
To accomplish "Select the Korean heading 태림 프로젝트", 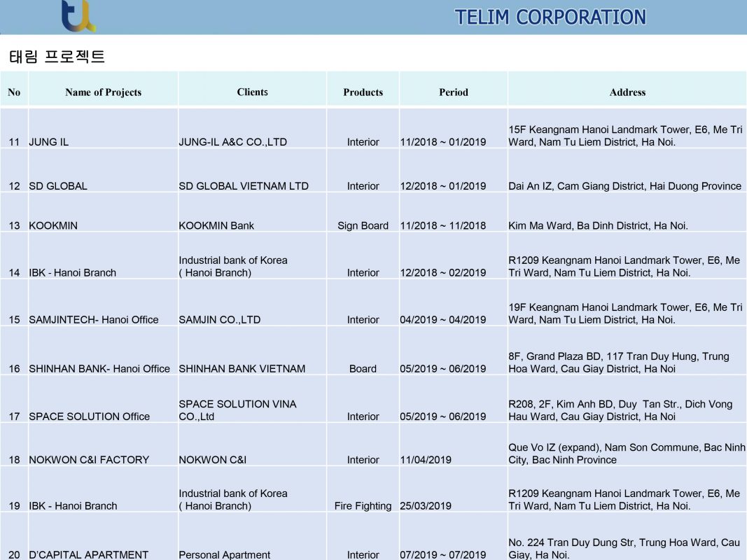I will coord(57,57).
